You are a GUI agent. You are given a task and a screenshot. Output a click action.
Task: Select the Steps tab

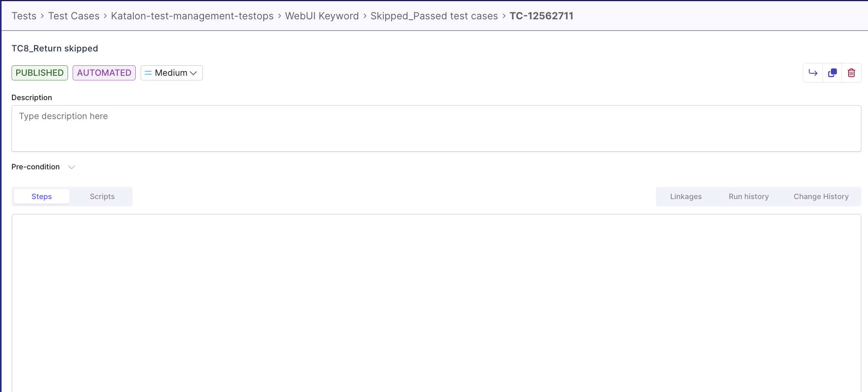(41, 196)
